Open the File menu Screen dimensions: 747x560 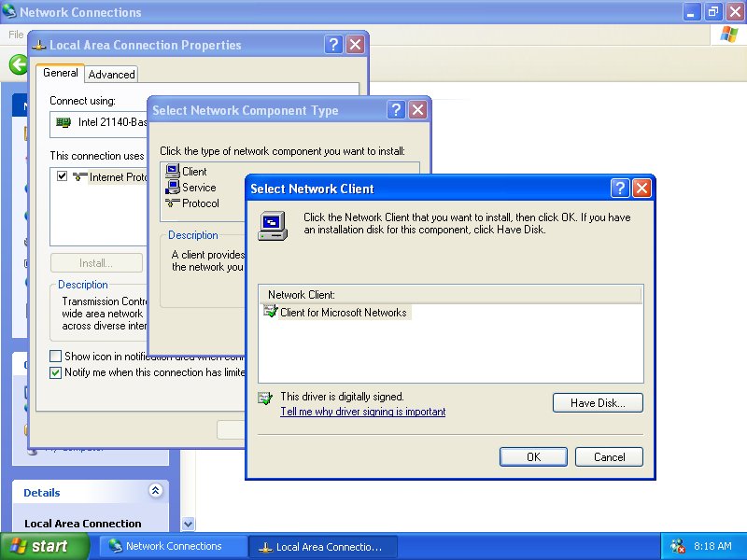tap(15, 34)
